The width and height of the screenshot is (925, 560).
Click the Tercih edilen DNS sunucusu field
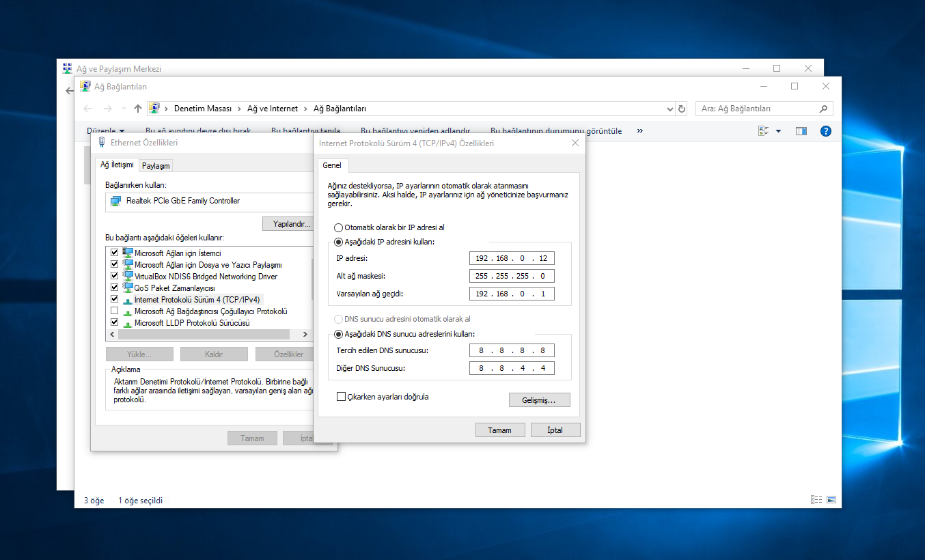[512, 350]
